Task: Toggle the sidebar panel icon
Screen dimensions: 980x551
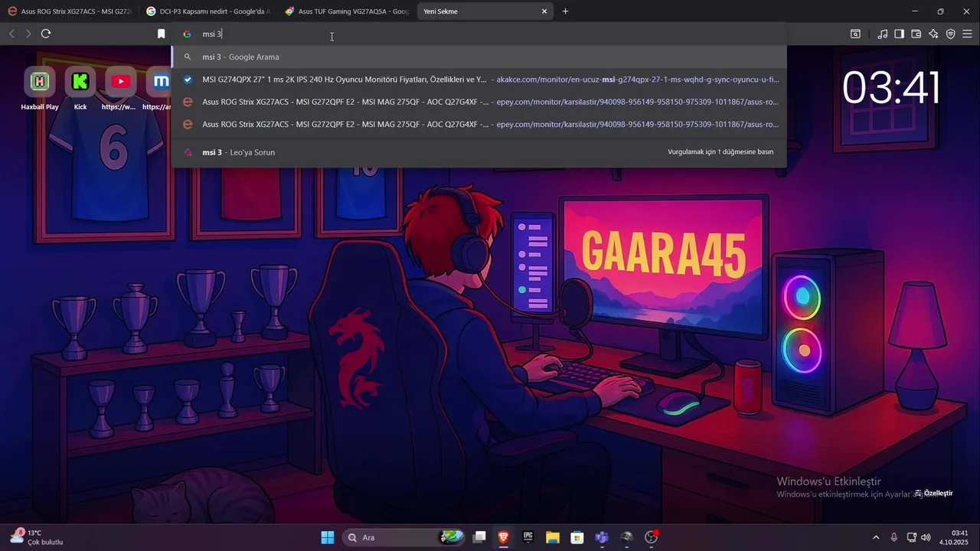Action: [x=900, y=34]
